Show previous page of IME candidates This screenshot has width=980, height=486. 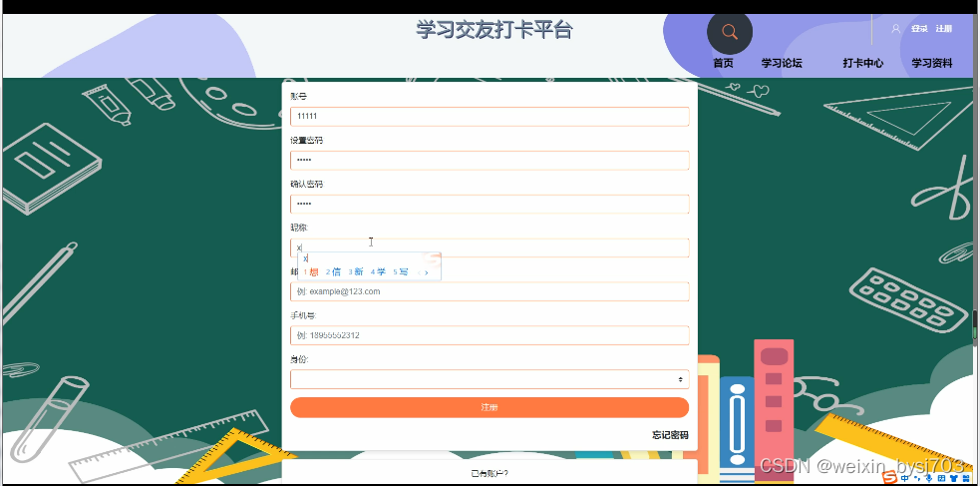pos(419,272)
